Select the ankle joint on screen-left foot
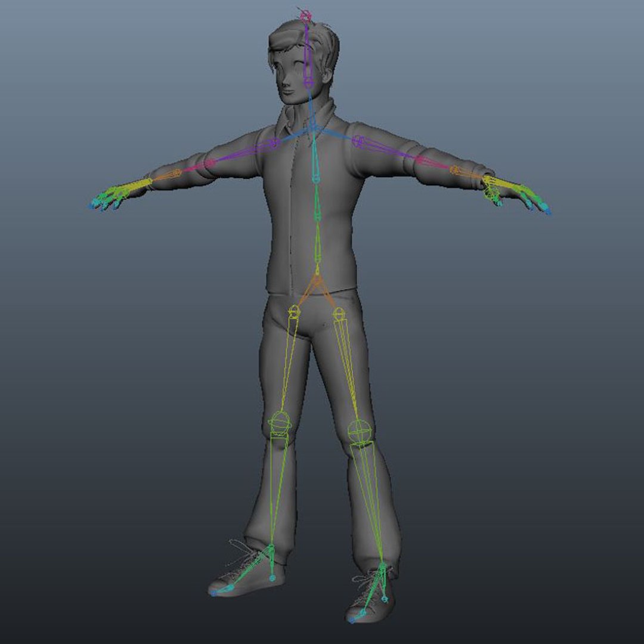Screen dimensions: 644x644 [x=271, y=547]
